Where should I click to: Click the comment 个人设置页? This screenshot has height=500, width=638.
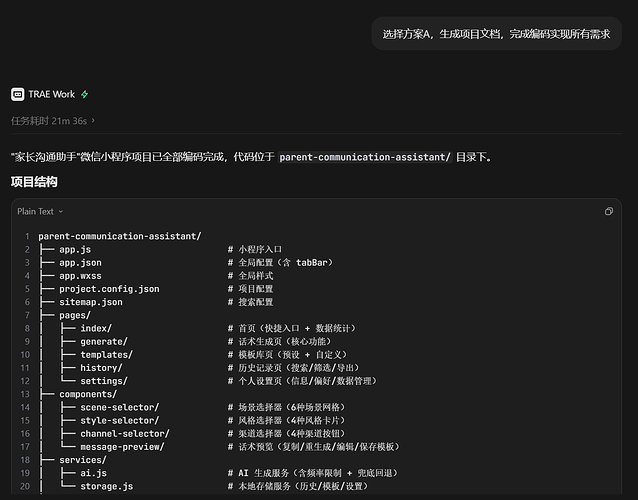tap(302, 381)
